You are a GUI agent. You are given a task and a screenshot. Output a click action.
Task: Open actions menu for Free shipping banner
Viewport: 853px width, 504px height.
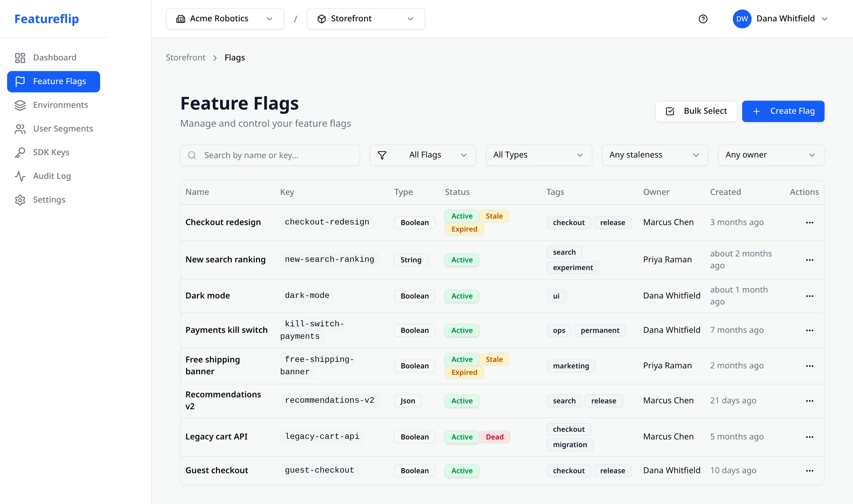(x=809, y=366)
